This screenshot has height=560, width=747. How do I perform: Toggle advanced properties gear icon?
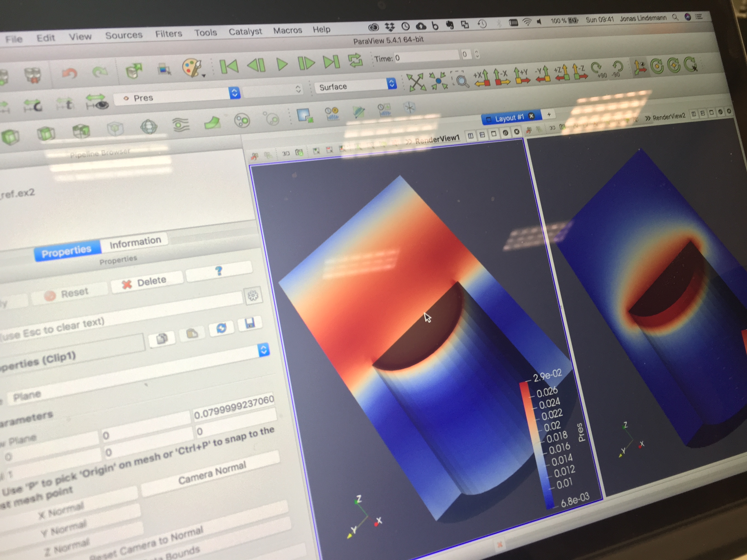tap(253, 296)
